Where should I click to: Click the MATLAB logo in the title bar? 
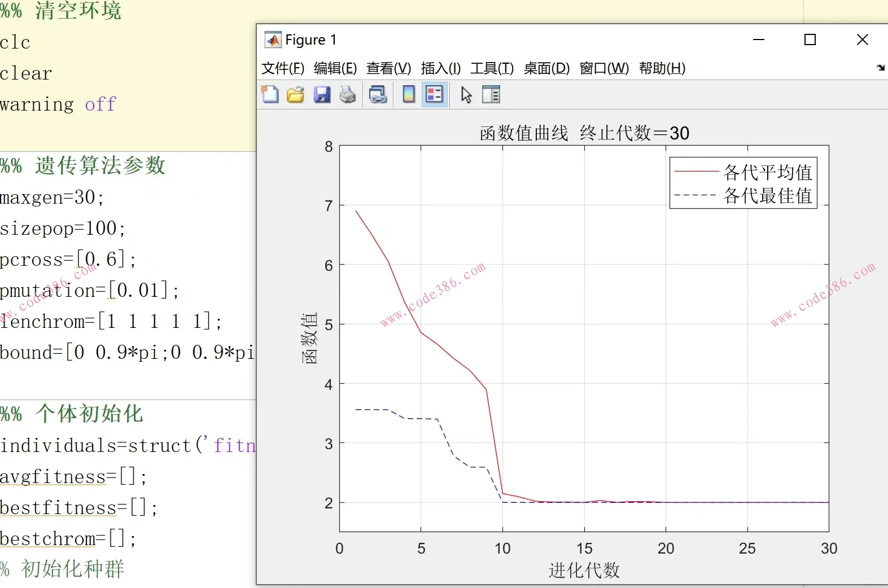point(273,40)
